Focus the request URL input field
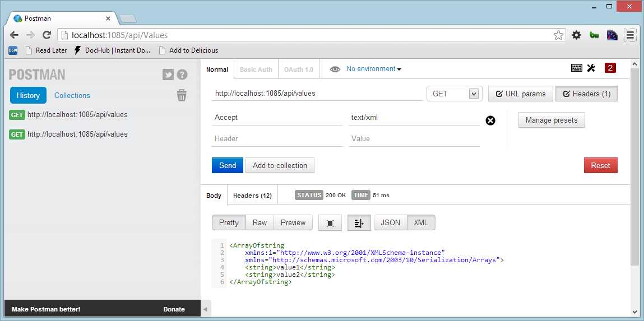This screenshot has height=321, width=644. coord(317,94)
